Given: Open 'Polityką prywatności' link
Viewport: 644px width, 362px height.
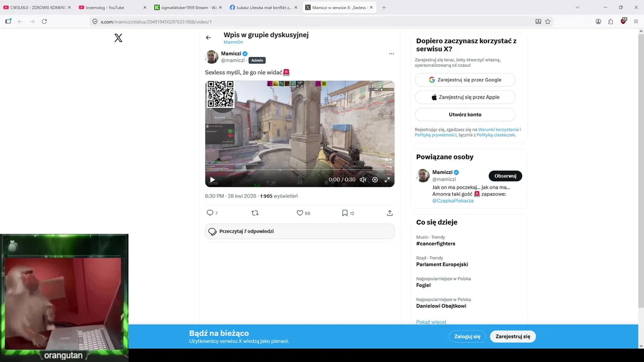Looking at the screenshot, I should (435, 135).
